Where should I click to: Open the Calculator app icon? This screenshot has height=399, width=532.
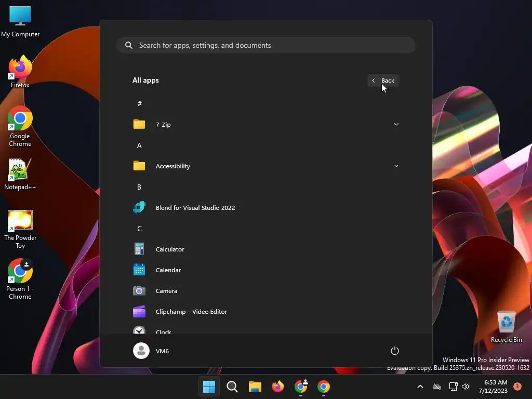pyautogui.click(x=139, y=249)
